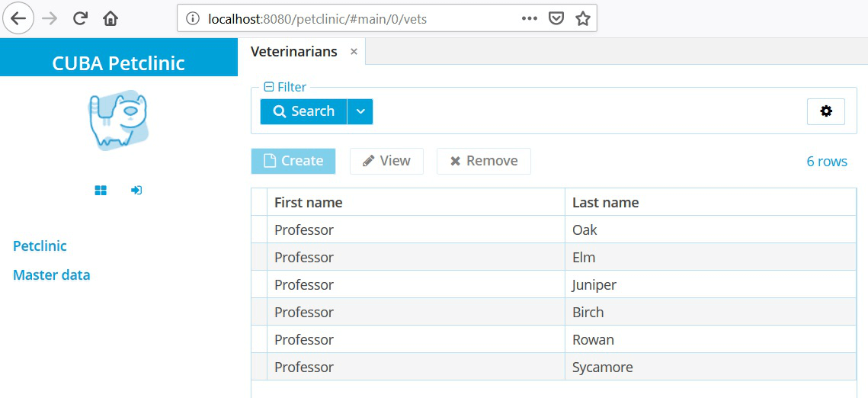Expand the Petclinic menu item
This screenshot has height=398, width=868.
tap(40, 246)
